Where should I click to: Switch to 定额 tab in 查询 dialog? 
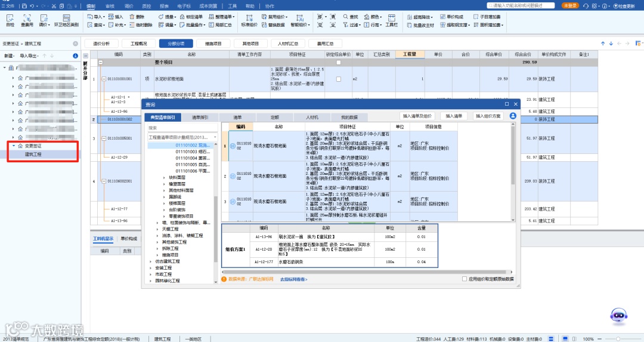click(x=275, y=117)
